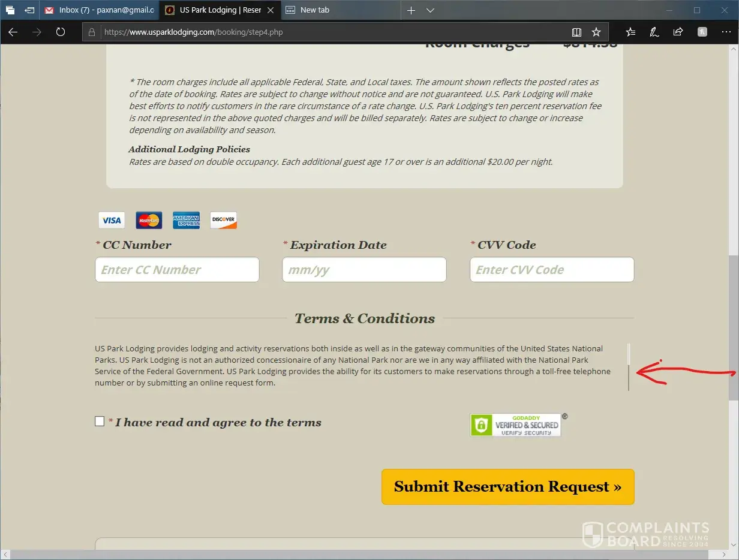Viewport: 739px width, 560px height.
Task: Click the GoDaddy Verified & Secured seal
Action: click(x=516, y=424)
